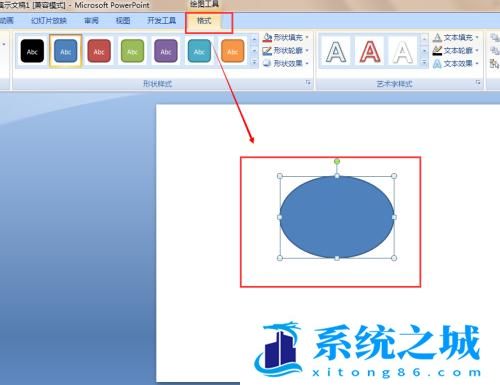Switch to the 格式 tab
Screen dimensions: 500x385
204,21
